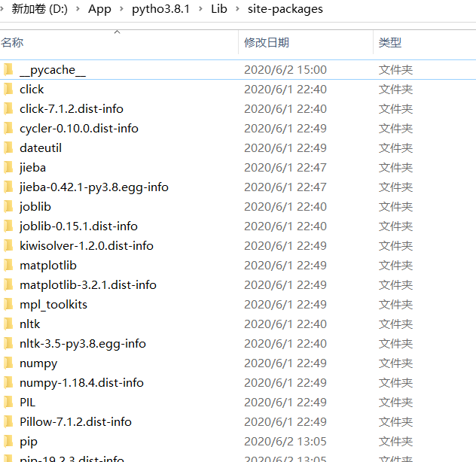
Task: Click folder icon beside matplotlib-3.2.1.dist-info
Action: [8, 285]
